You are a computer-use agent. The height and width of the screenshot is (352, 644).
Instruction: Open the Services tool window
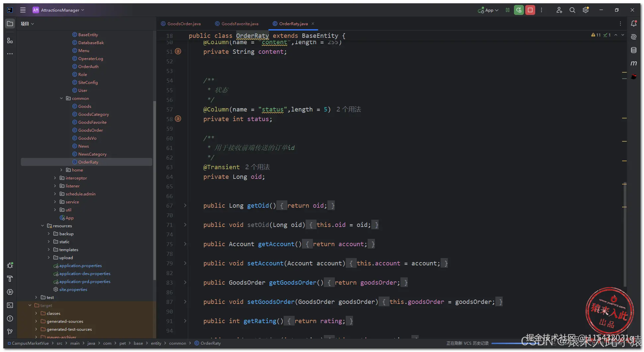[10, 292]
